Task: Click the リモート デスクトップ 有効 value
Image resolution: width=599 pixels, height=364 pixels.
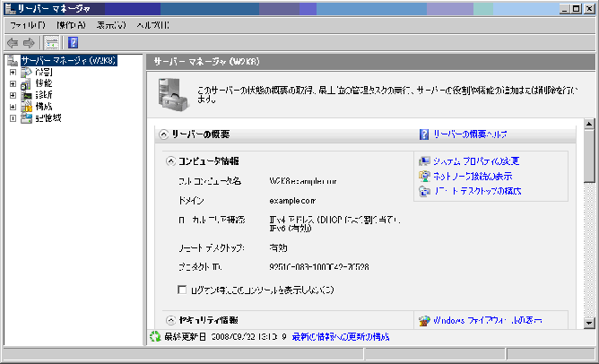Action: pyautogui.click(x=278, y=247)
